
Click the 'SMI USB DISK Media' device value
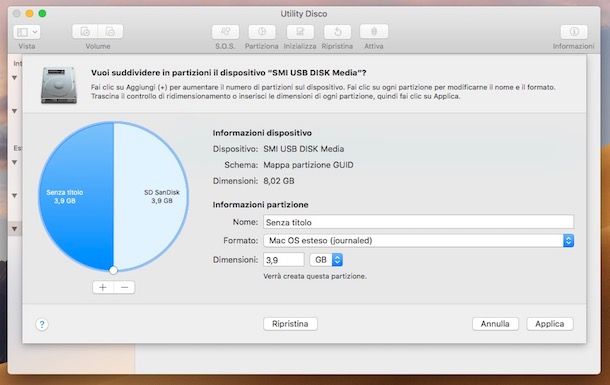[303, 149]
